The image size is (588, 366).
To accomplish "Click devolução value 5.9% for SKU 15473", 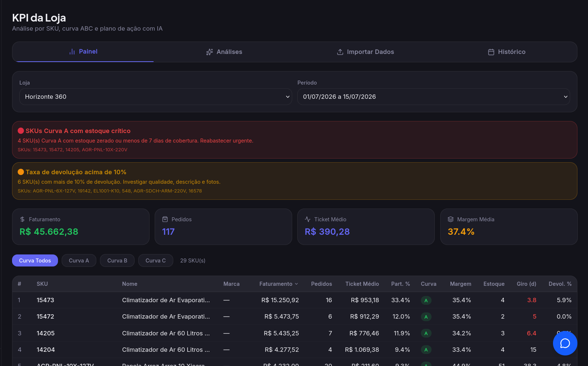I will tap(564, 300).
